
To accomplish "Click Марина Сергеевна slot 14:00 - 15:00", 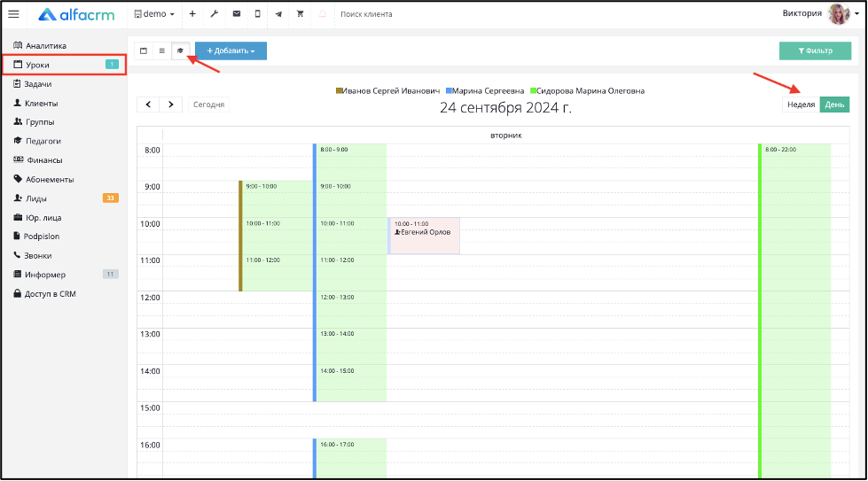I will pos(350,384).
